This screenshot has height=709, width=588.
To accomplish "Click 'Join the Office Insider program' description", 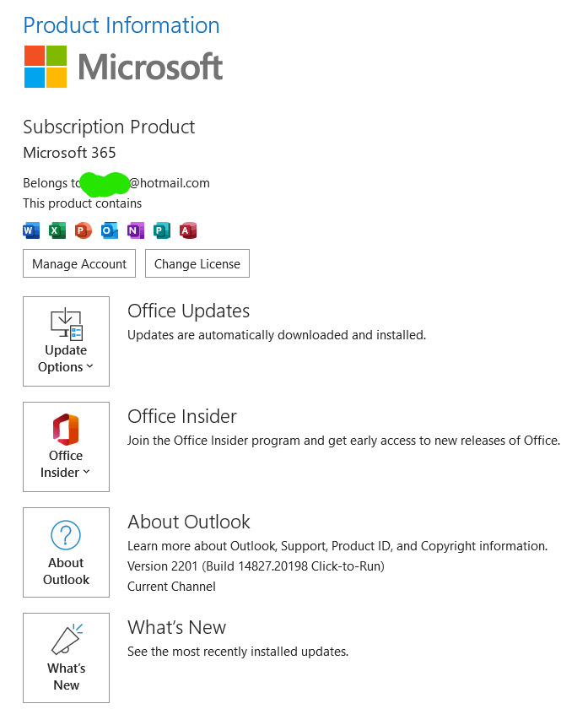I will pos(344,441).
